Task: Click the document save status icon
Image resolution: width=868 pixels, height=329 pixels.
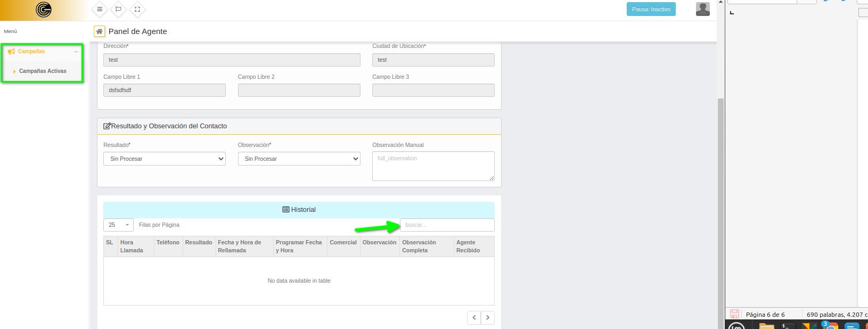Action: pyautogui.click(x=734, y=314)
